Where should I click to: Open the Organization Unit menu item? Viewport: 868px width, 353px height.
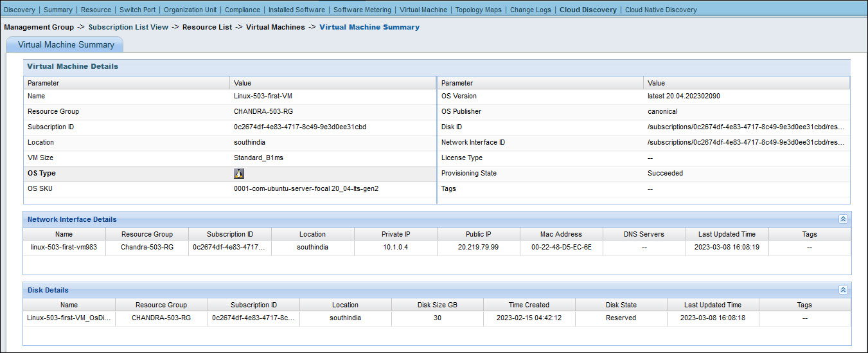(x=190, y=10)
